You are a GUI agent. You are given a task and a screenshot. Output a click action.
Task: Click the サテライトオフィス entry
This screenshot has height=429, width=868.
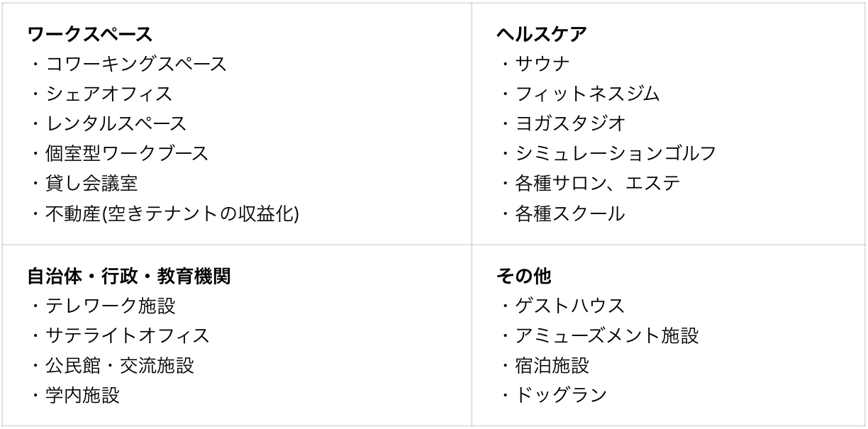[128, 336]
